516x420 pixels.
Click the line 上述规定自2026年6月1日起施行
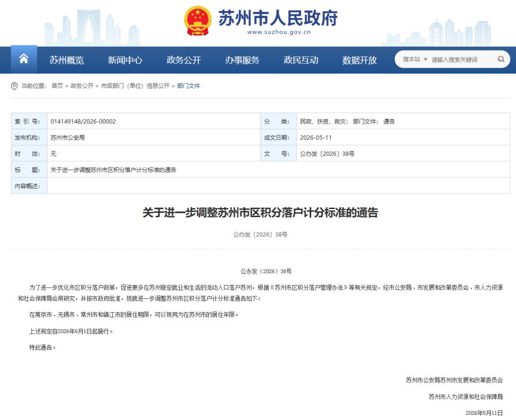point(71,331)
